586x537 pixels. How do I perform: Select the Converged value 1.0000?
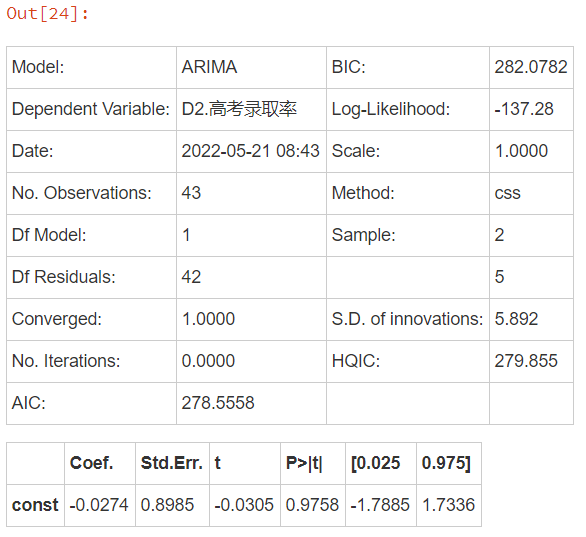coord(251,319)
